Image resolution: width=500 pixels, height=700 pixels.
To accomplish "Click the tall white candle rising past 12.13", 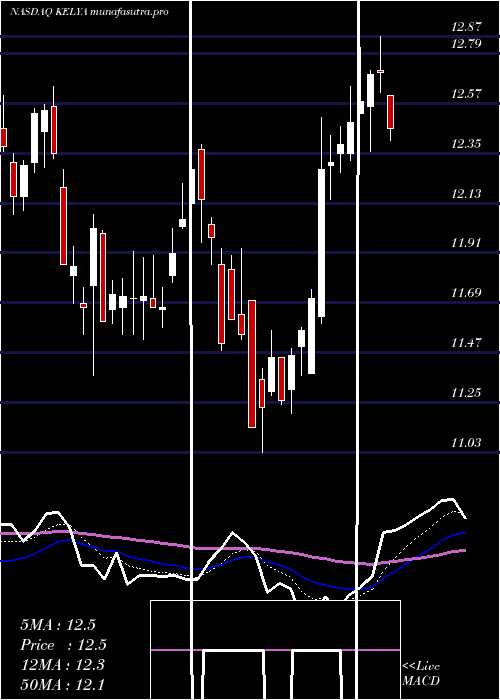I will click(321, 243).
